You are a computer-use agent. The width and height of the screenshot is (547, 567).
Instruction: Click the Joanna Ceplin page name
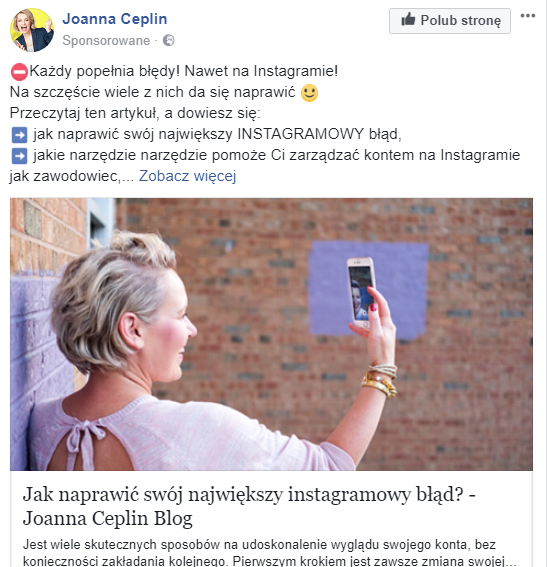(115, 19)
